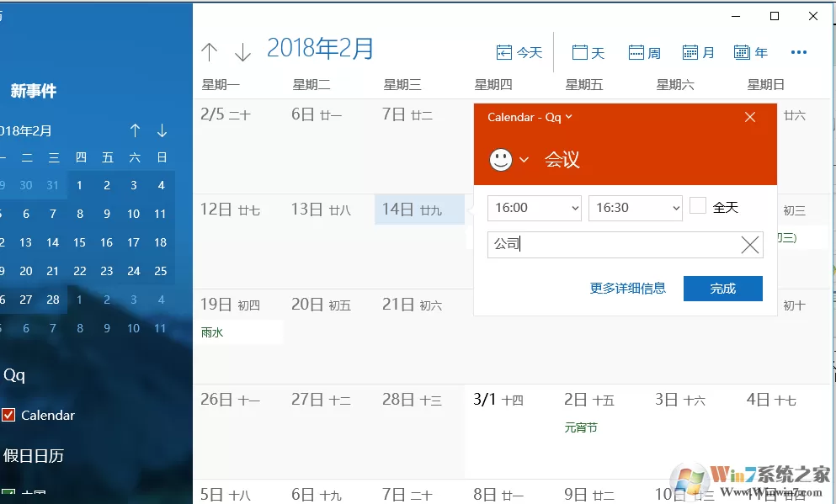
Task: Jump to Today (今天) view
Action: click(519, 52)
